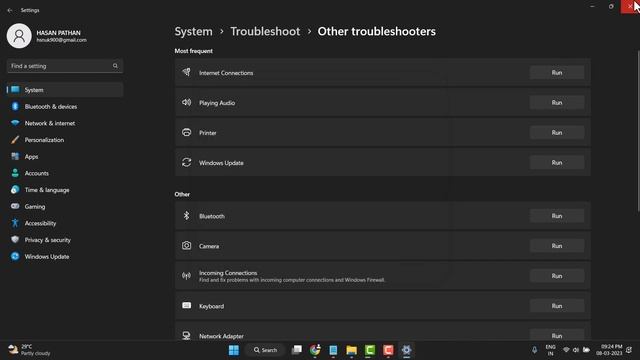640x360 pixels.
Task: Open File Explorer from the taskbar
Action: [351, 350]
